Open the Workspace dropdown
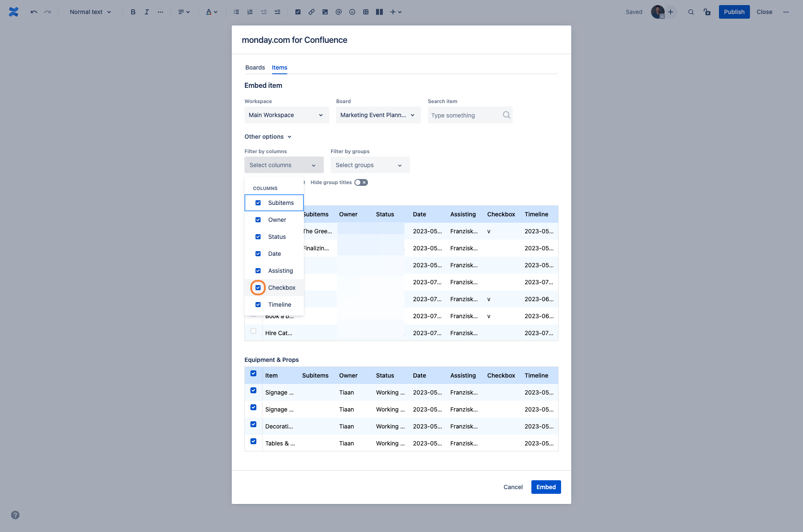 (286, 115)
